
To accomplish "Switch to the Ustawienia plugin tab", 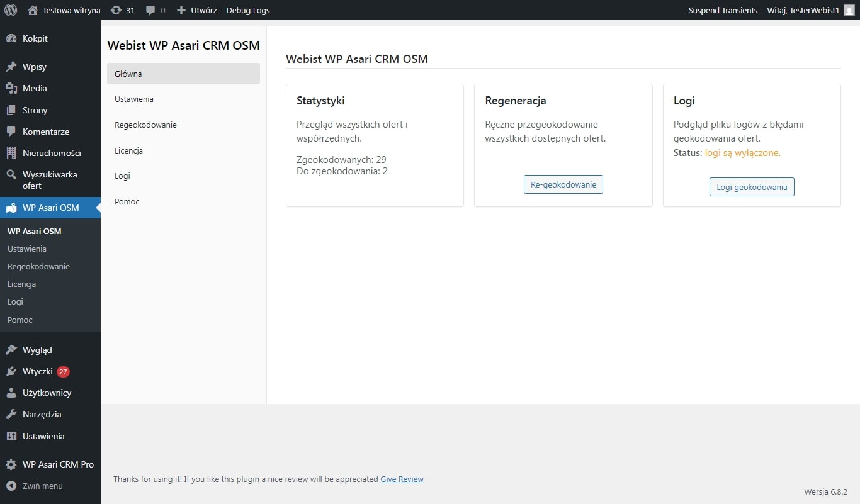I will 134,99.
